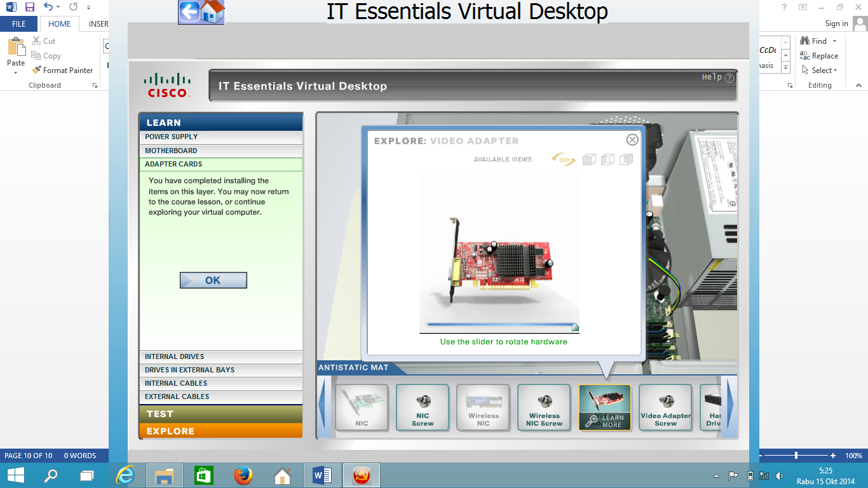
Task: Open the Undo history dropdown arrow
Action: [x=58, y=8]
